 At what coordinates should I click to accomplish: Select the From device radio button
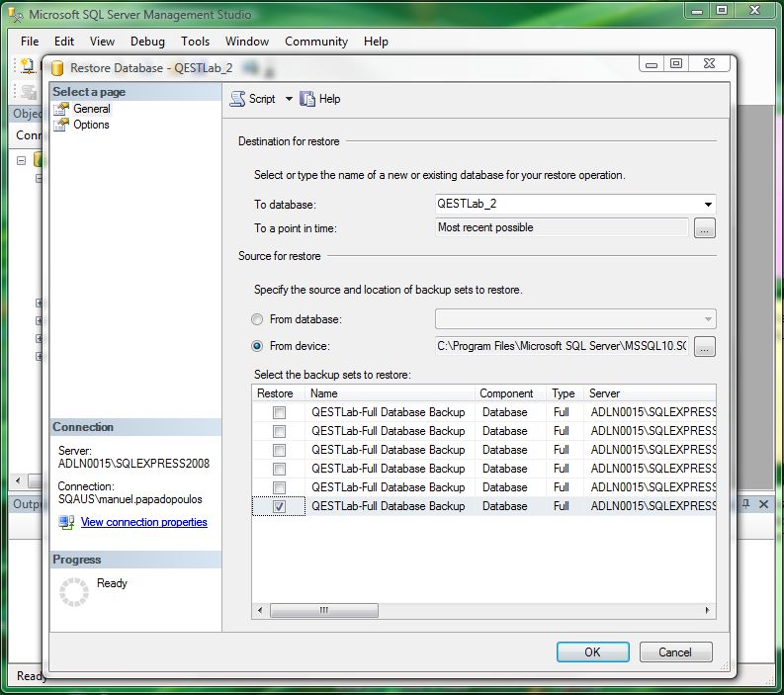pyautogui.click(x=257, y=347)
